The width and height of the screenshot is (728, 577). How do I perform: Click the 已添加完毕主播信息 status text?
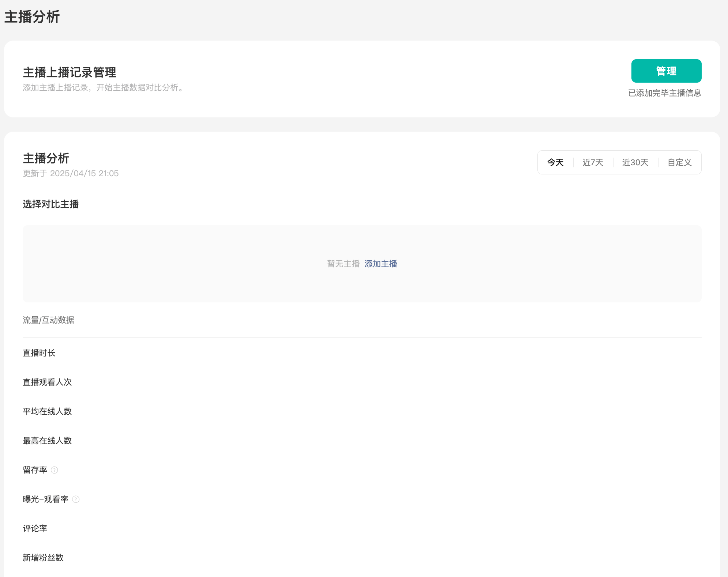point(664,93)
